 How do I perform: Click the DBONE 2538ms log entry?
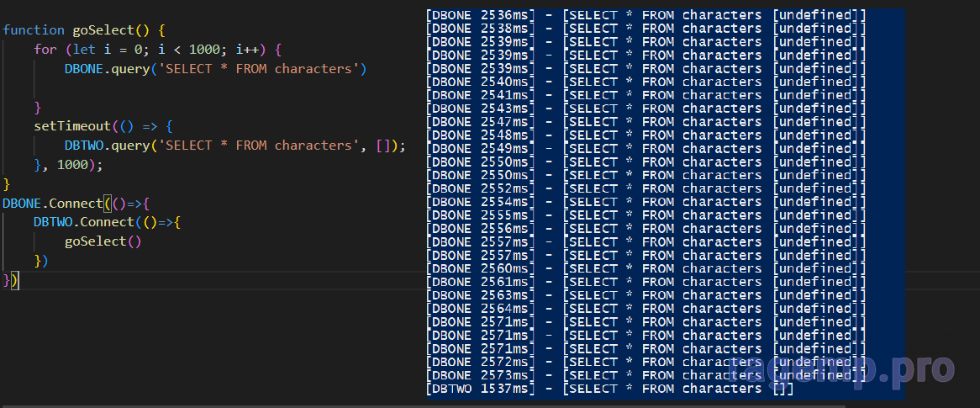click(645, 29)
